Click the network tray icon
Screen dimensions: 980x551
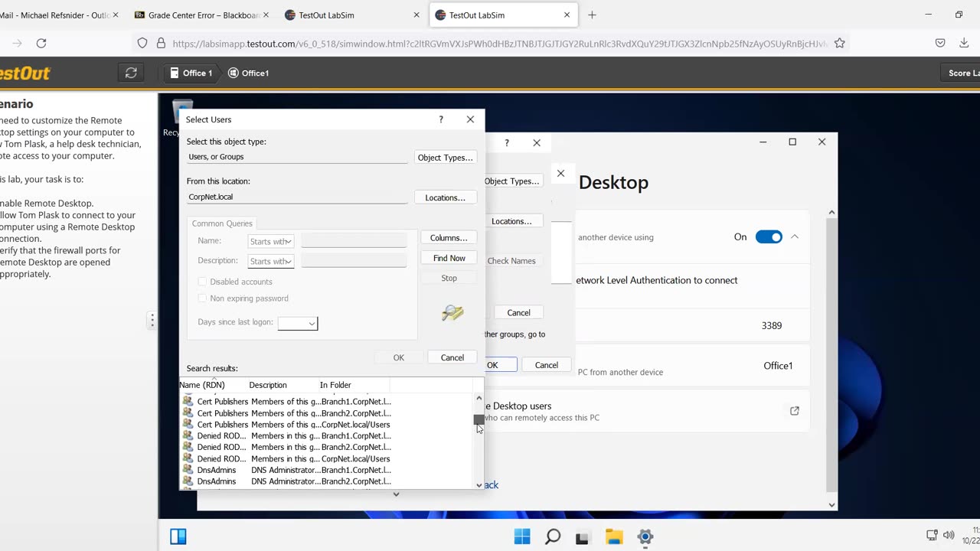click(932, 535)
